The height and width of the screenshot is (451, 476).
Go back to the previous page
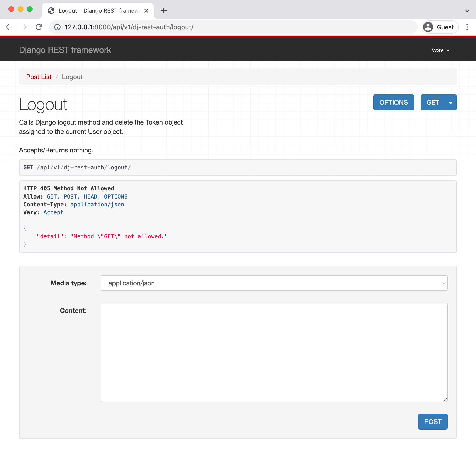[x=9, y=27]
